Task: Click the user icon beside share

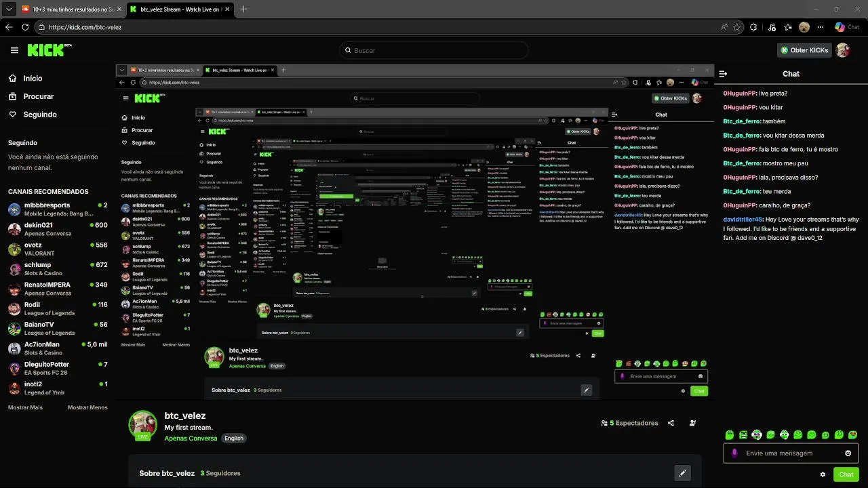Action: point(692,423)
